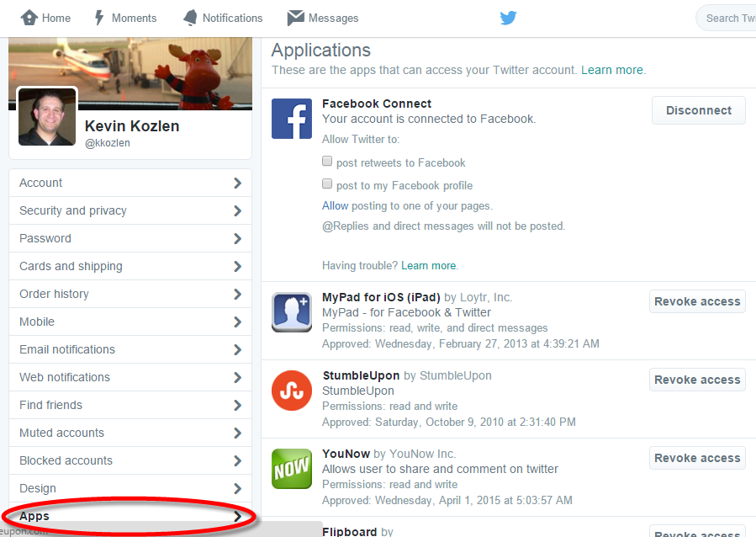
Task: Expand the Order history chevron
Action: (237, 294)
